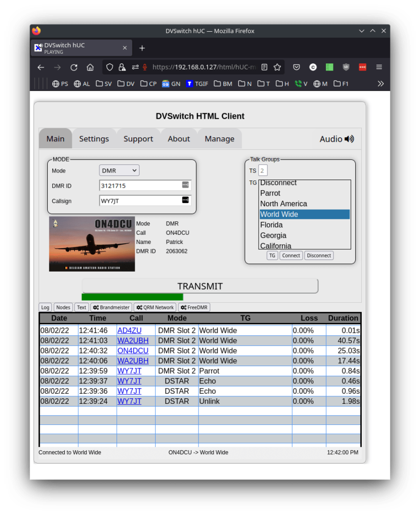Open the AD4ZU callsign link
This screenshot has width=420, height=515.
coord(129,330)
